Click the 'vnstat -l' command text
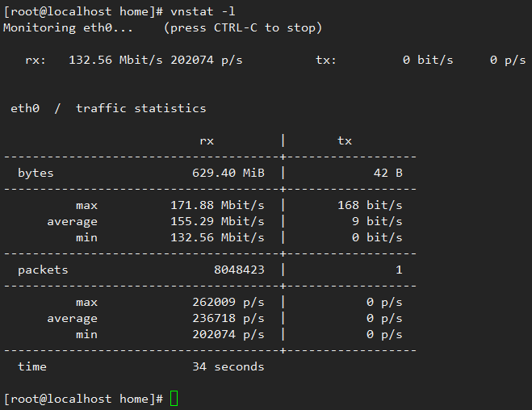The image size is (532, 410). click(203, 11)
